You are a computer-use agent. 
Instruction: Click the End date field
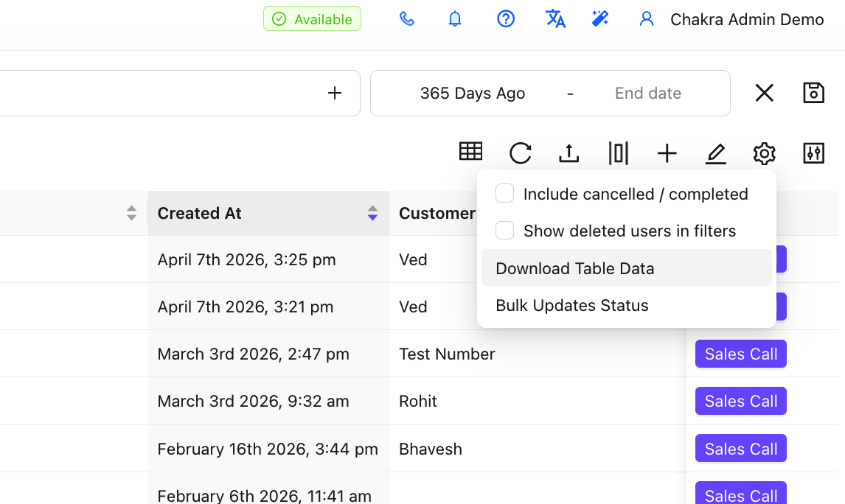647,94
